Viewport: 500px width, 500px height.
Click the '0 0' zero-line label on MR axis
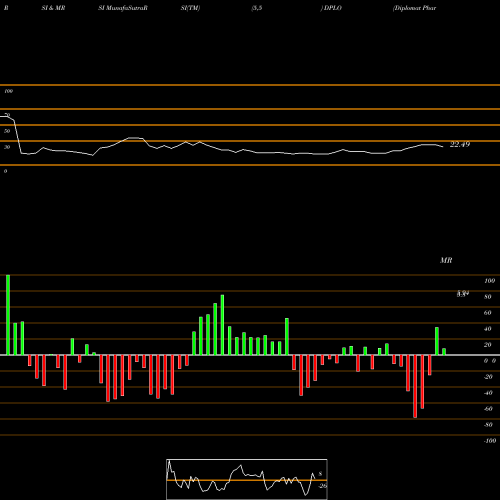pos(490,361)
